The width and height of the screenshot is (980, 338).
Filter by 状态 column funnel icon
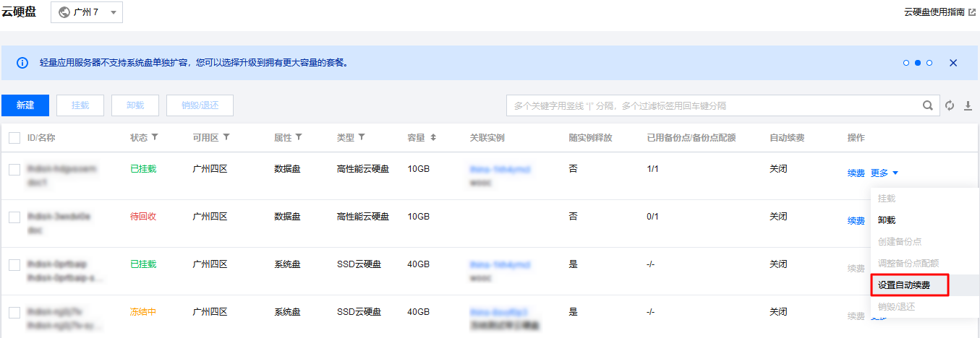click(154, 137)
